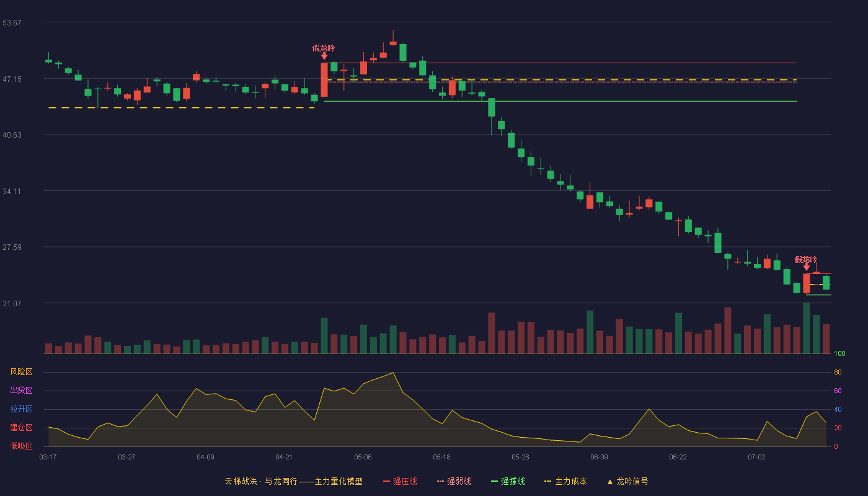Toggle the 强压线 legend item

[400, 481]
